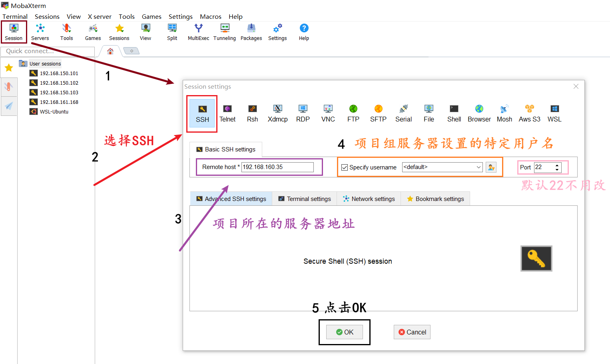Open the Settings gears toolbar icon
This screenshot has width=610, height=364.
click(x=277, y=32)
